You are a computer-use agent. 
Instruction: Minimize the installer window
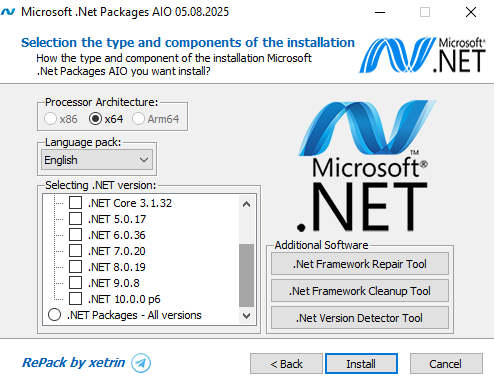click(x=380, y=12)
